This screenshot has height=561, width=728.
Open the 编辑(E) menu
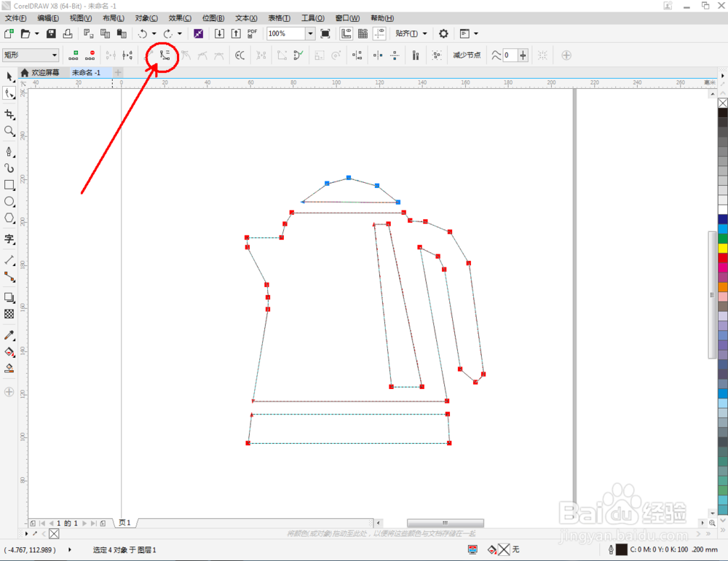pyautogui.click(x=48, y=18)
